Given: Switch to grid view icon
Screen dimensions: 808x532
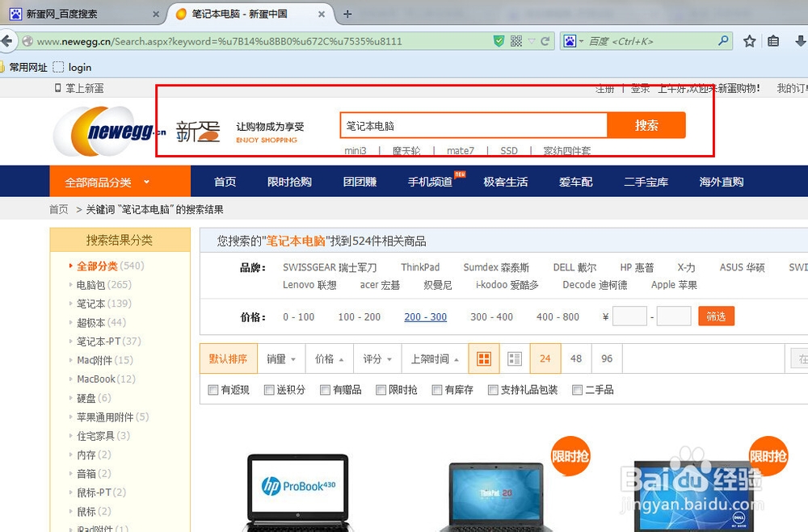Looking at the screenshot, I should (x=484, y=358).
